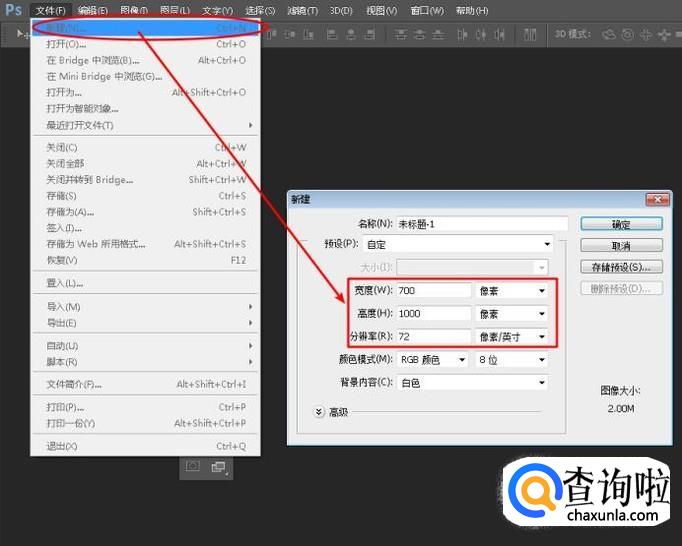Open the 图像(I) menu
The image size is (682, 546).
134,10
